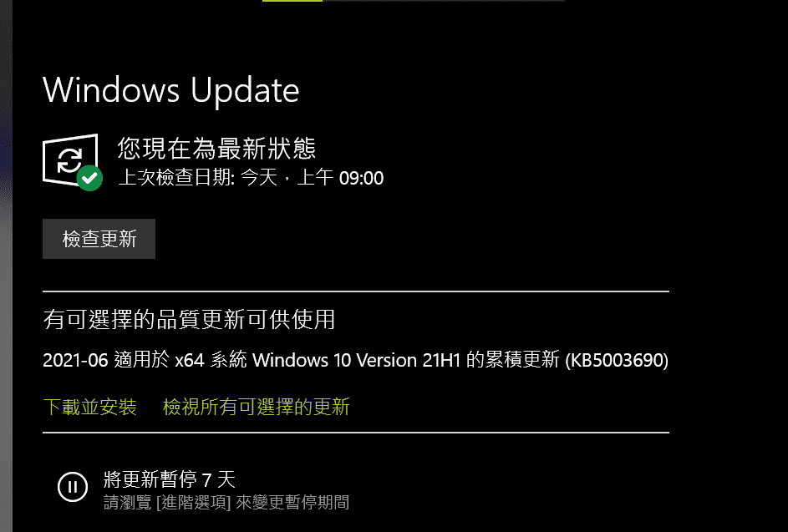Click the Windows Update page heading
Viewport: 788px width, 532px height.
point(170,90)
